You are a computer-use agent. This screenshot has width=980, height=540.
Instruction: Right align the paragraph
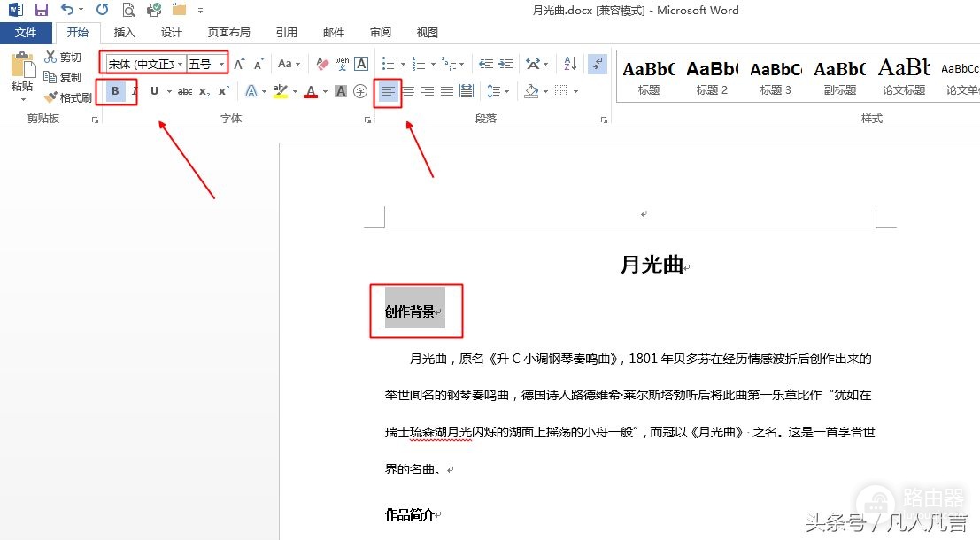coord(428,91)
